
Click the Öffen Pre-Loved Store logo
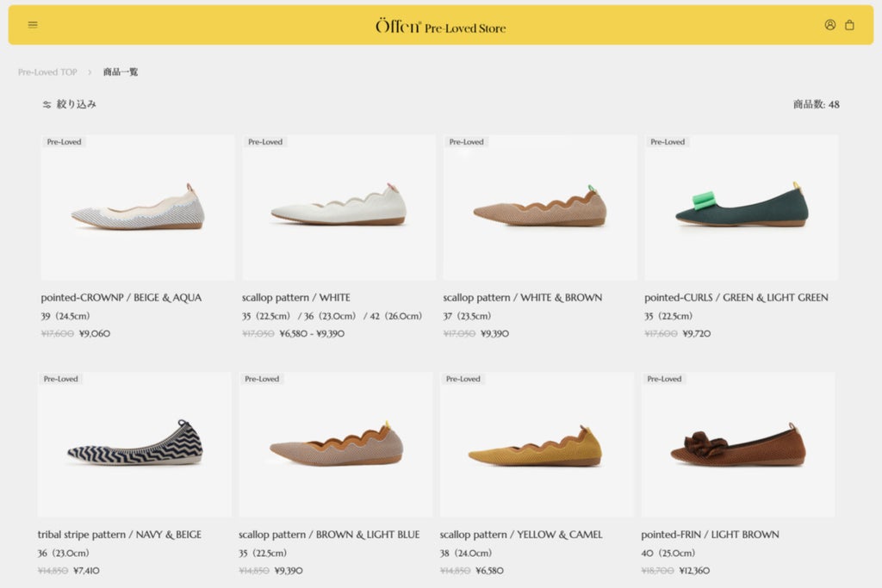[440, 26]
